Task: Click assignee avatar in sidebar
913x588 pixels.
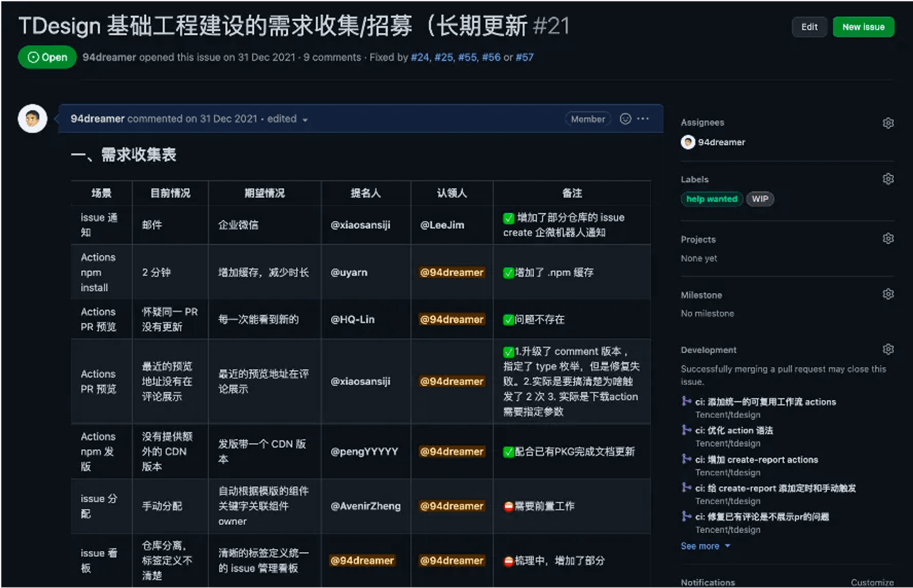Action: 688,142
